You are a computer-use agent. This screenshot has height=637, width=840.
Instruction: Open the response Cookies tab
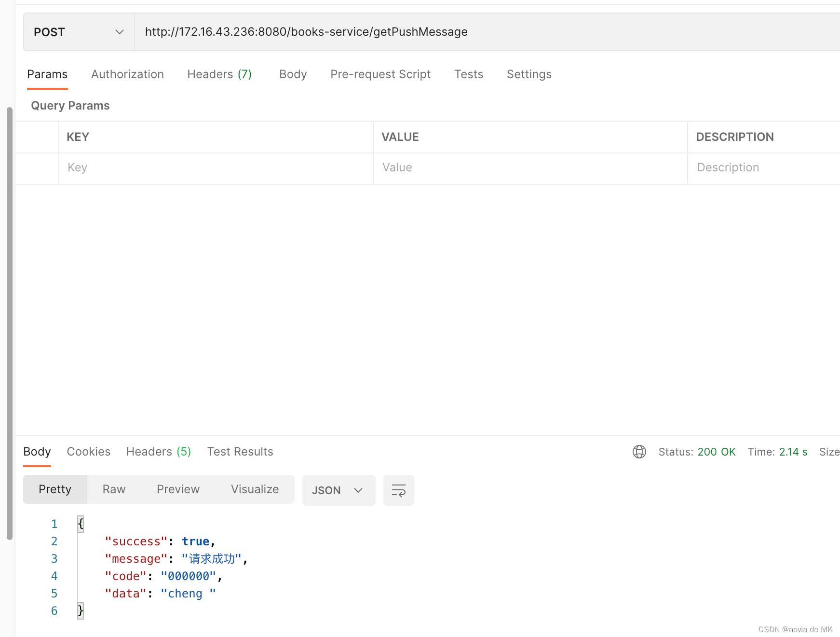click(x=89, y=452)
